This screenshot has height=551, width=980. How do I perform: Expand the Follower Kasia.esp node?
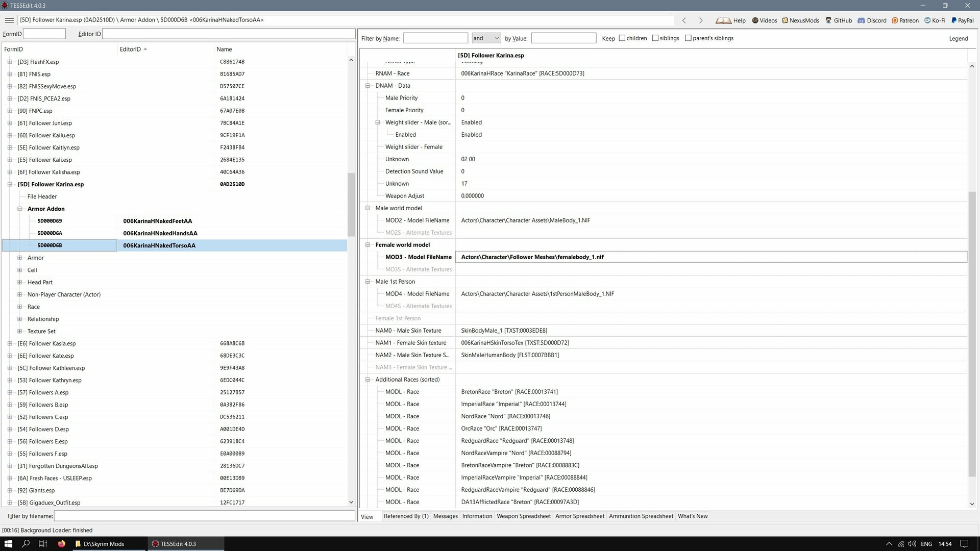10,343
